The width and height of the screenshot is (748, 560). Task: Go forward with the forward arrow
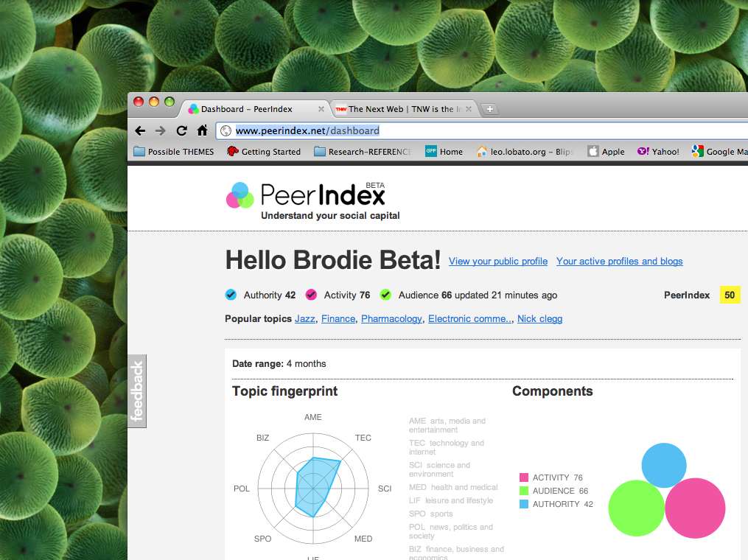point(161,130)
